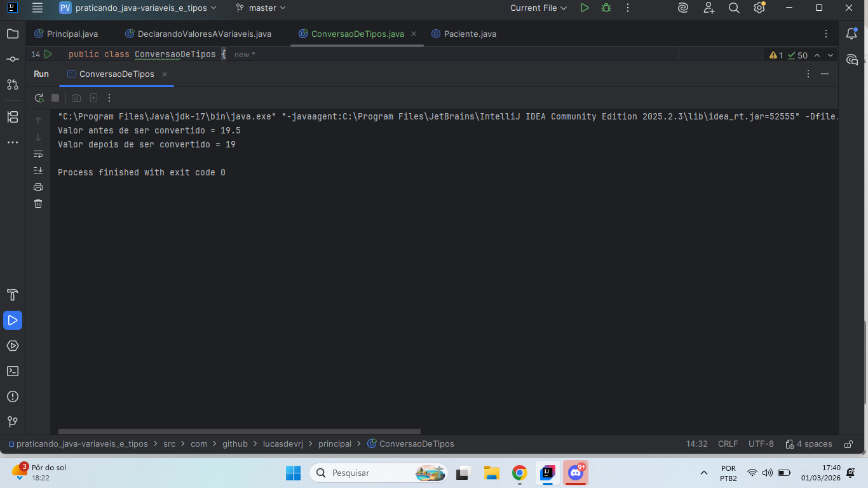Clear console output with the trash icon
Viewport: 868px width, 488px height.
click(38, 203)
